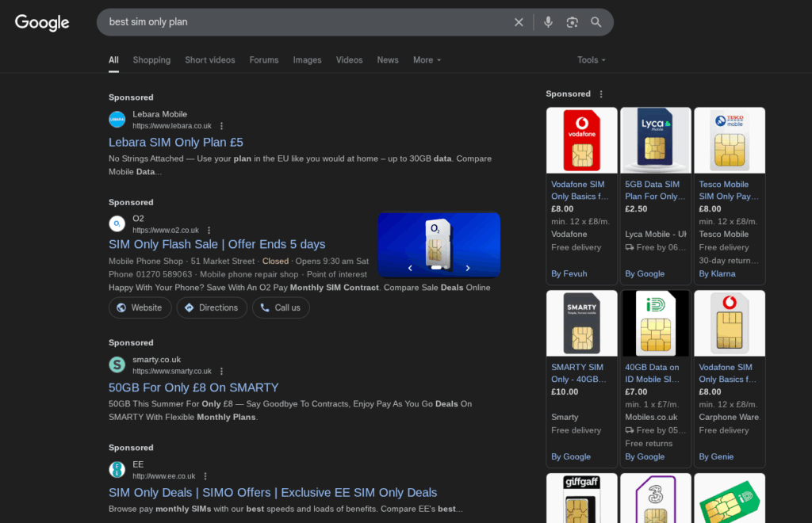Viewport: 812px width, 523px height.
Task: Click the EE favicon
Action: pos(117,470)
